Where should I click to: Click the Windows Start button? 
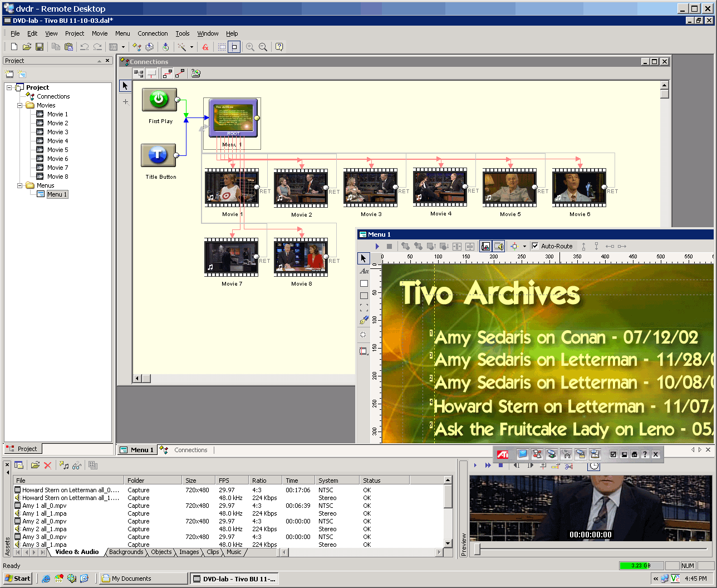[x=18, y=579]
